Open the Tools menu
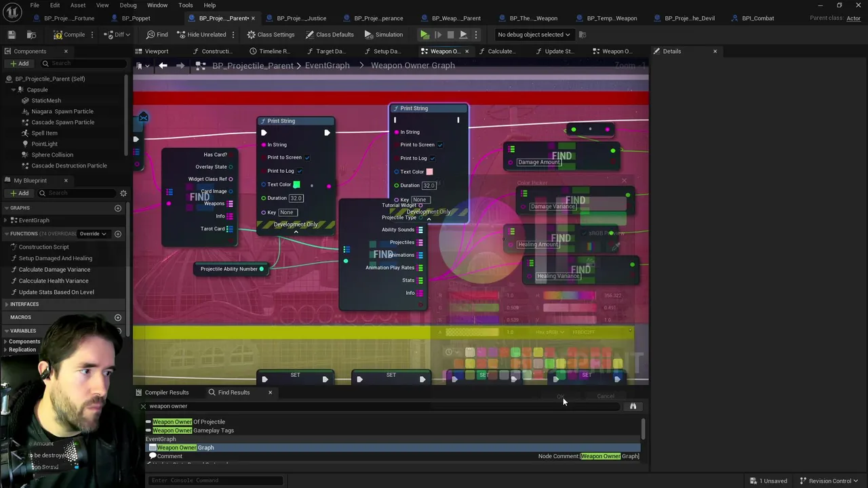The height and width of the screenshot is (488, 868). 186,5
